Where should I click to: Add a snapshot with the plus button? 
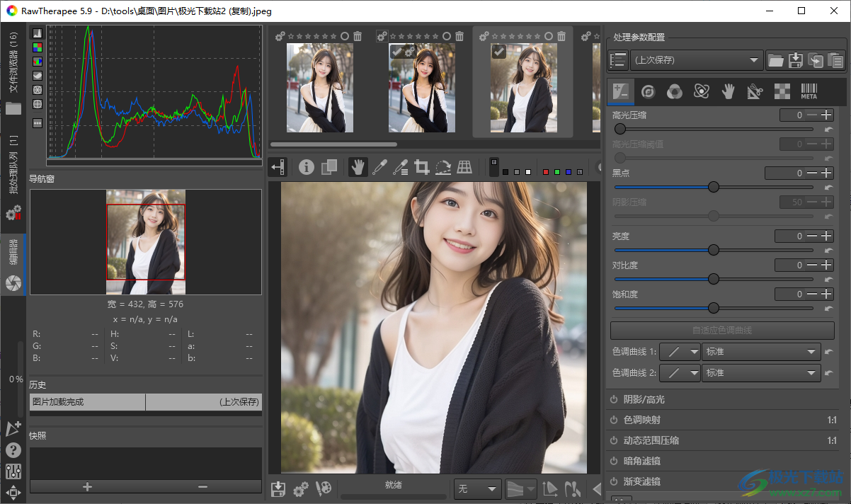coord(88,486)
